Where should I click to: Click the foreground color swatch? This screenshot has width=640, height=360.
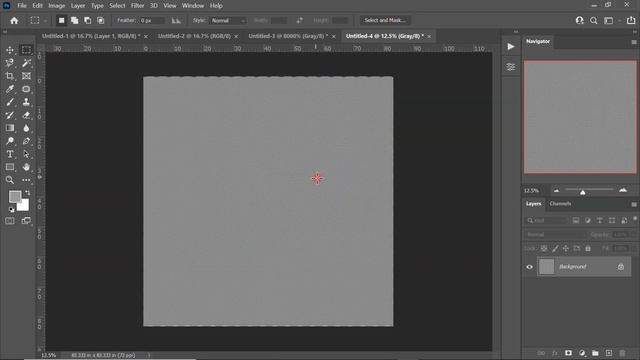(14, 197)
